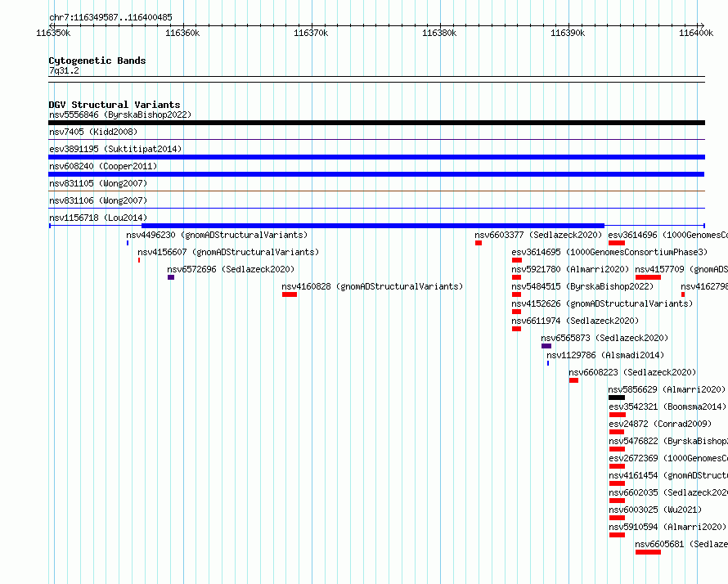Click the chr7:116349587..116400485 region label

point(110,17)
